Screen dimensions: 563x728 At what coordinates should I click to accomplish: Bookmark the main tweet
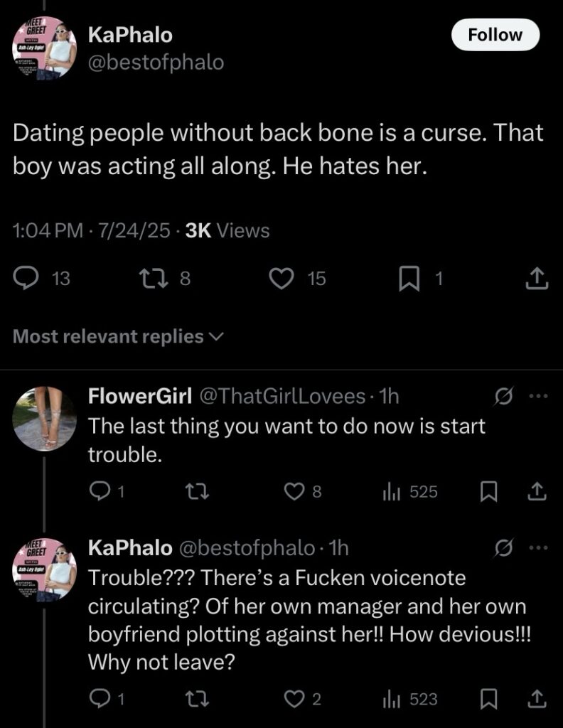(x=409, y=279)
